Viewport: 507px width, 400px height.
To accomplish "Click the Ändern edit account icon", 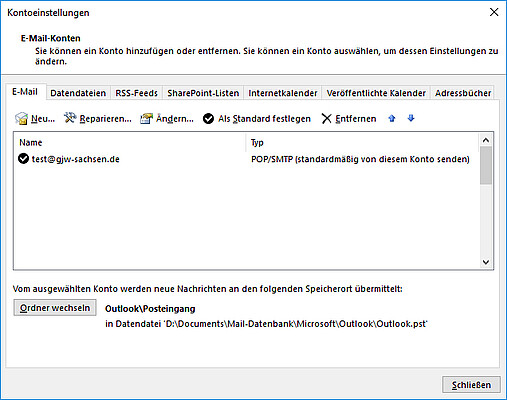I will (146, 118).
